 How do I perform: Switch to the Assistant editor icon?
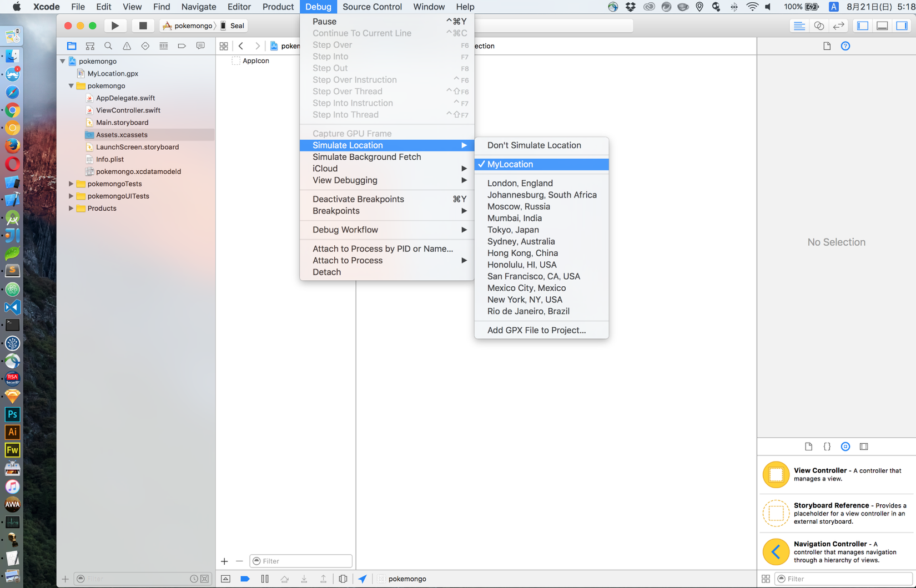819,26
